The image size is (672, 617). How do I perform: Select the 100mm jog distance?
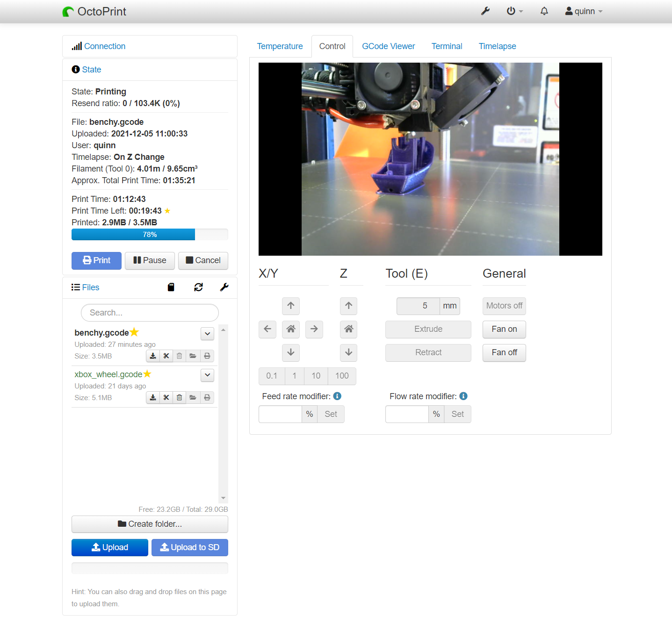342,376
